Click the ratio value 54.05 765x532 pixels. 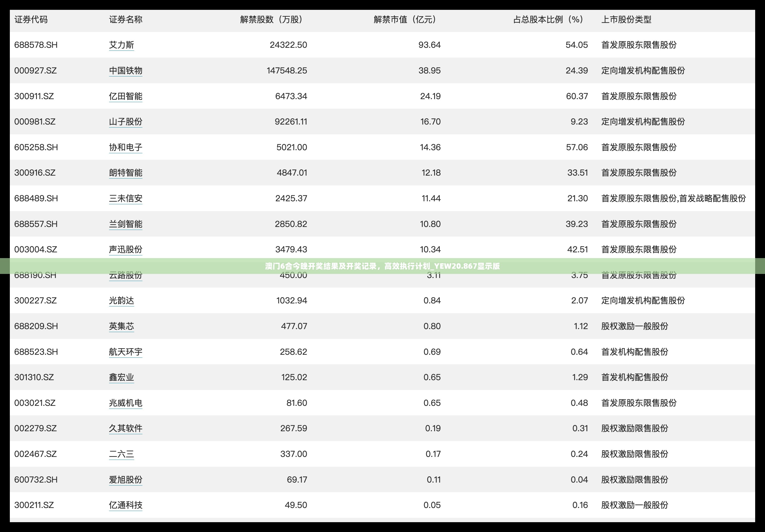pos(577,45)
